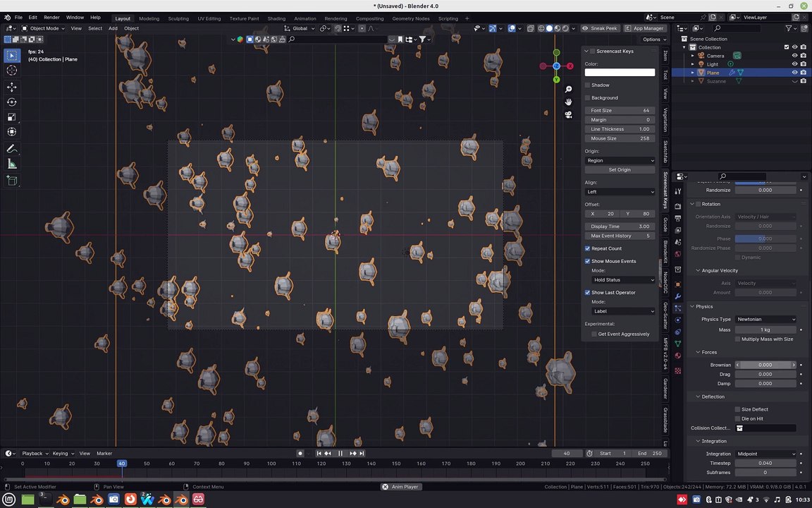Image resolution: width=812 pixels, height=508 pixels.
Task: Activate the Select Box tool
Action: coord(12,55)
